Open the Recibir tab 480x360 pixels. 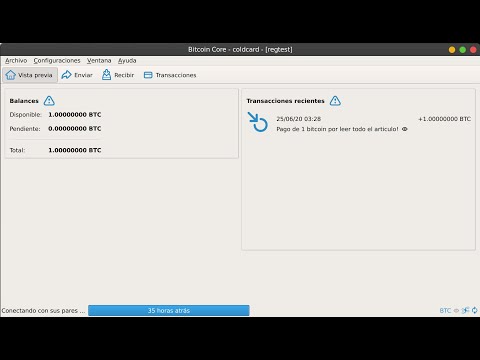pyautogui.click(x=118, y=75)
